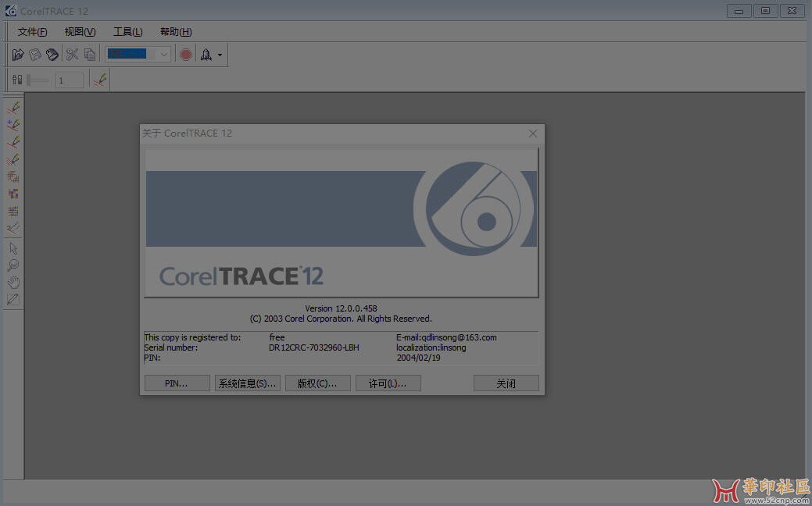Open the 帮助(H) menu
The height and width of the screenshot is (506, 812).
click(x=176, y=32)
